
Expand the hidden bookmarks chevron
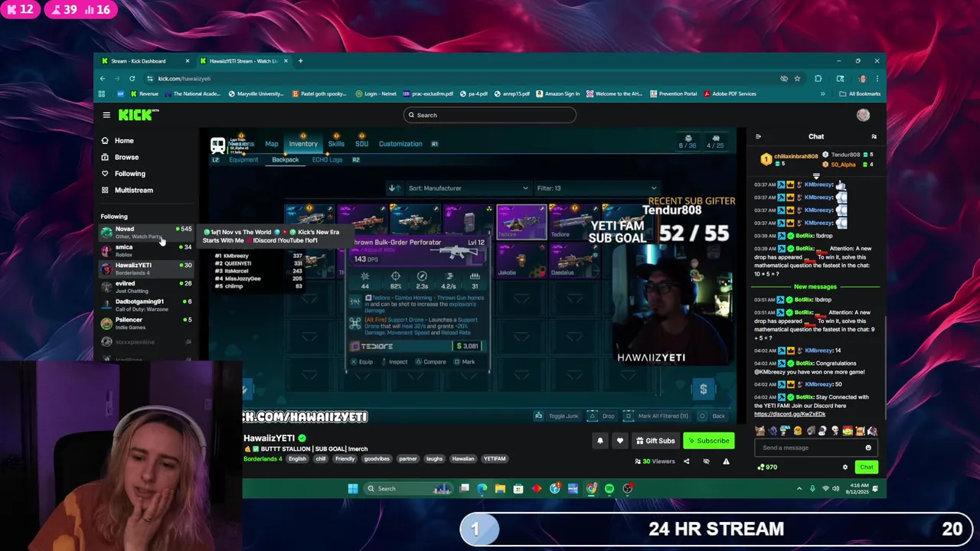point(822,94)
